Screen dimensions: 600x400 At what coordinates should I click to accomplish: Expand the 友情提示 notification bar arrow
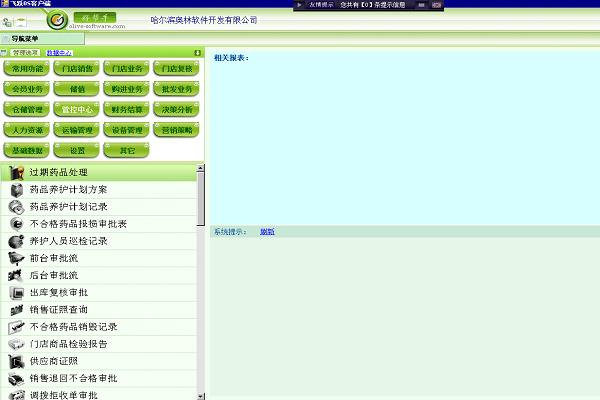(300, 5)
